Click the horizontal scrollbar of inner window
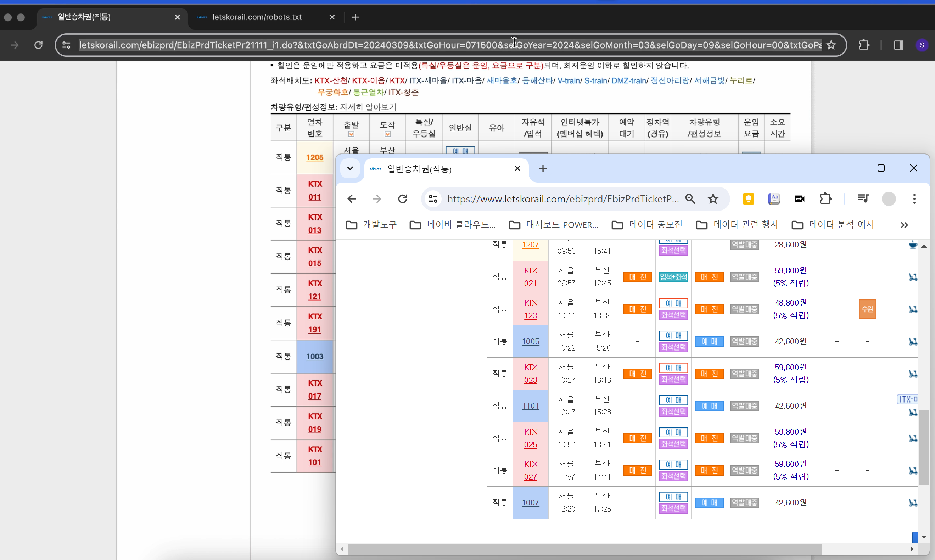 (x=584, y=549)
